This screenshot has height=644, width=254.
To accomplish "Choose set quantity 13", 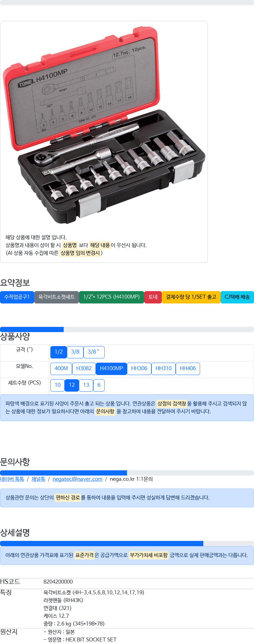I will [86, 385].
